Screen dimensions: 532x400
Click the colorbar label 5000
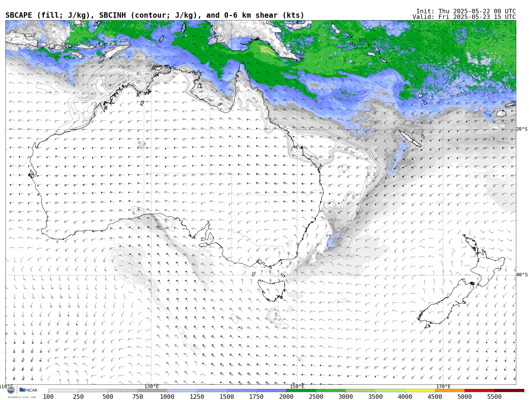465,397
